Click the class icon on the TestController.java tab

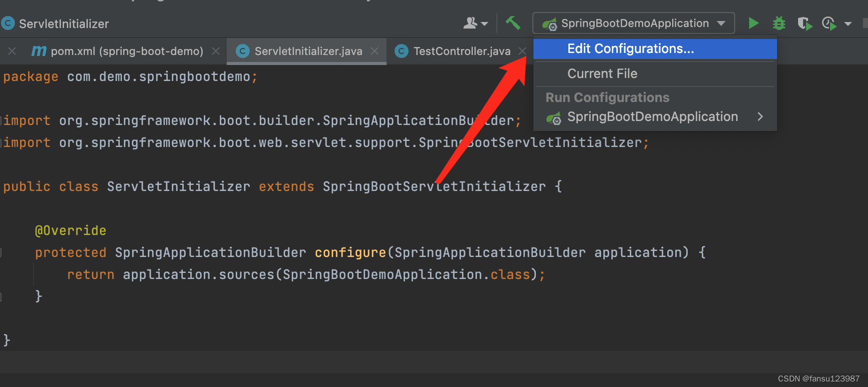[402, 51]
